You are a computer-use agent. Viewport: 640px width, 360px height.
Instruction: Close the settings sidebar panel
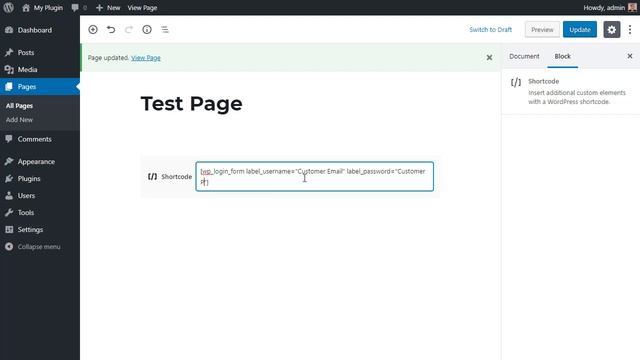[x=630, y=56]
